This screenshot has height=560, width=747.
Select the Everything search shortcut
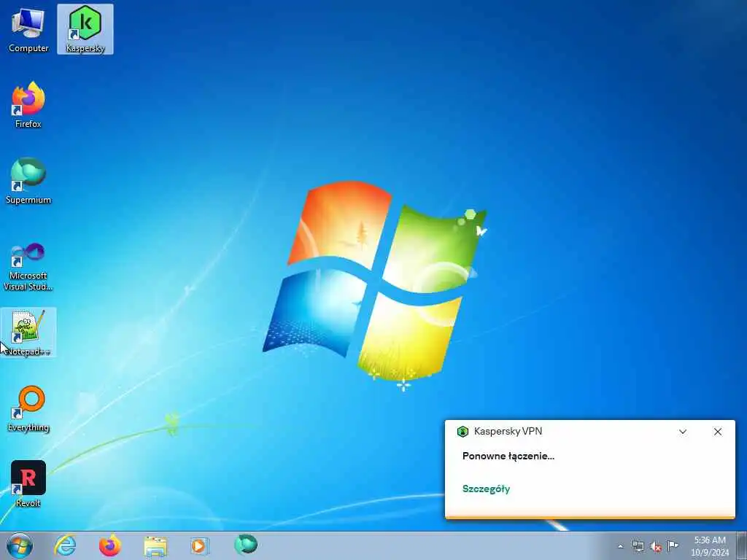click(x=28, y=408)
